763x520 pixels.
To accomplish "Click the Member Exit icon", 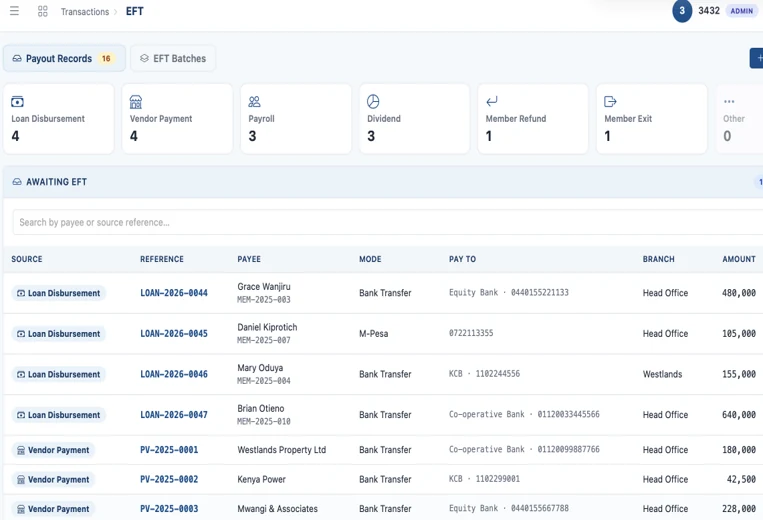I will tap(610, 101).
